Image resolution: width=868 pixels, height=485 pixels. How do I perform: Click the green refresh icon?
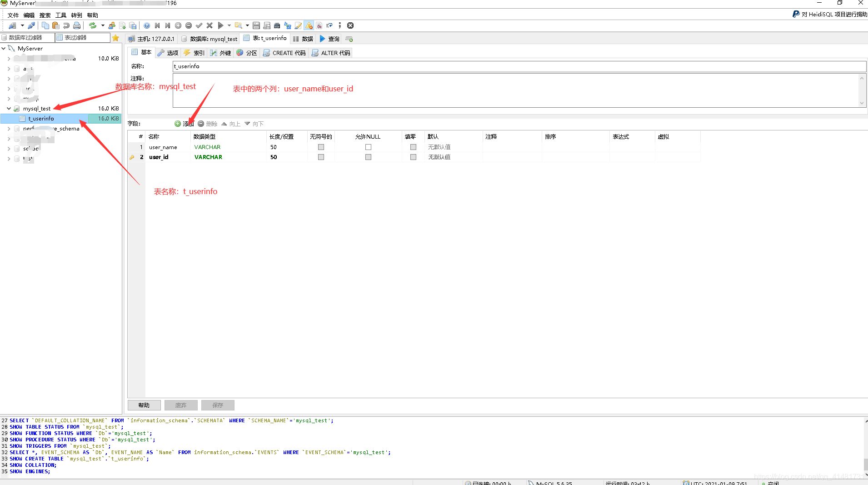[93, 25]
